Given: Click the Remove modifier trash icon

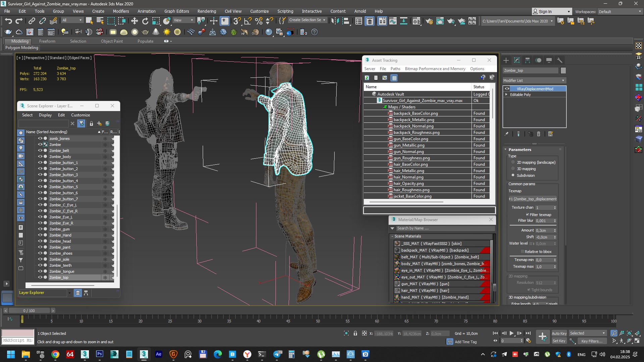Looking at the screenshot, I should click(539, 134).
